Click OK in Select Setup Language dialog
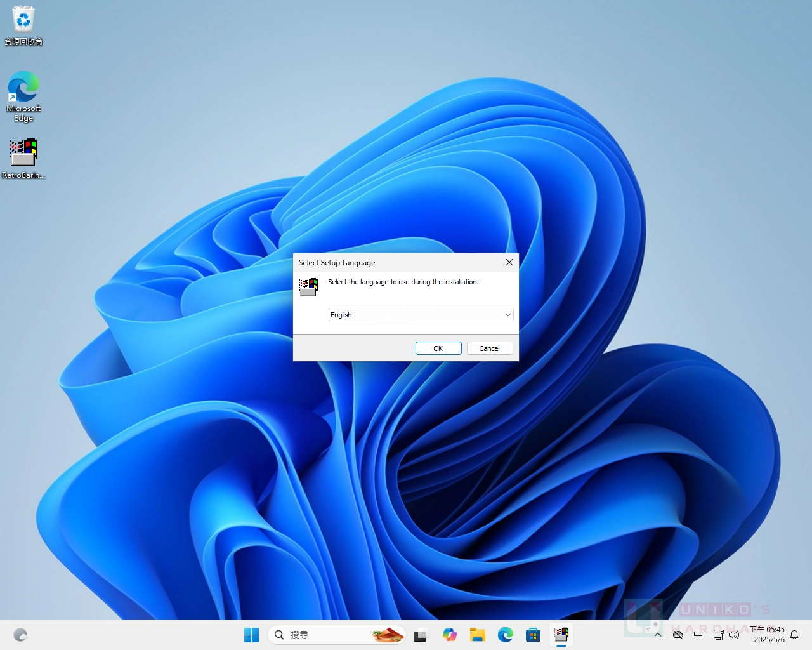 click(438, 348)
